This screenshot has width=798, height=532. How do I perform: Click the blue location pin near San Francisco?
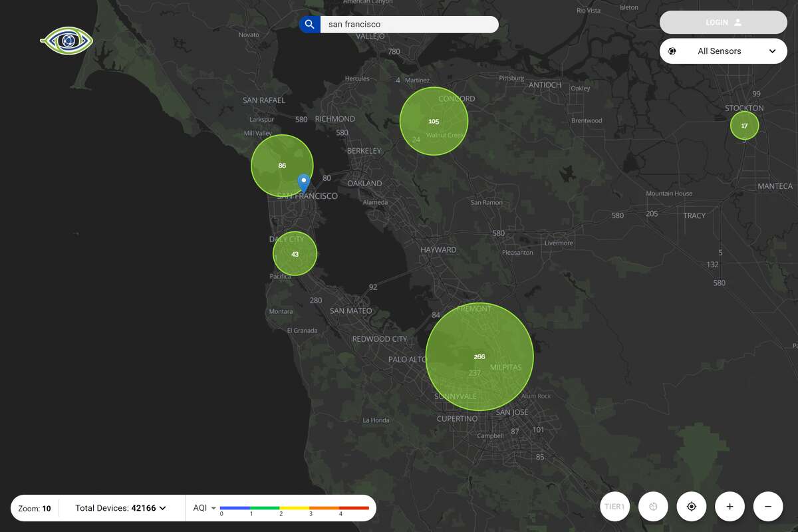303,182
